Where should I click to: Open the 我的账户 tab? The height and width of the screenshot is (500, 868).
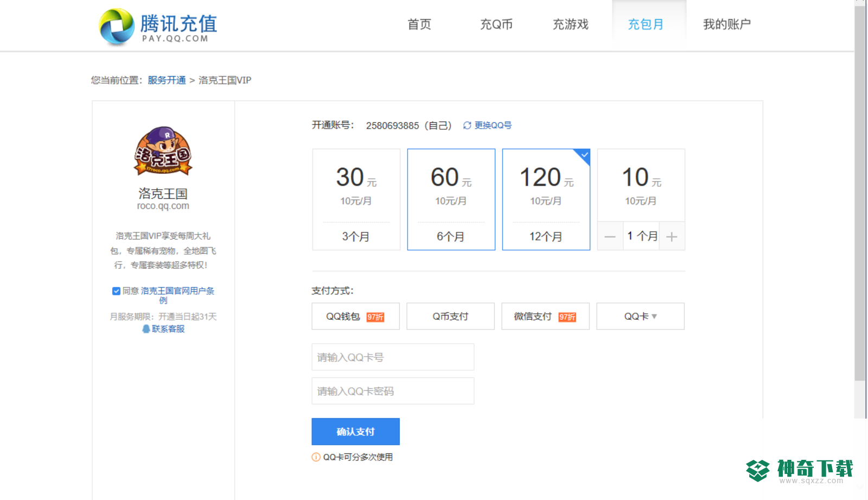point(727,24)
